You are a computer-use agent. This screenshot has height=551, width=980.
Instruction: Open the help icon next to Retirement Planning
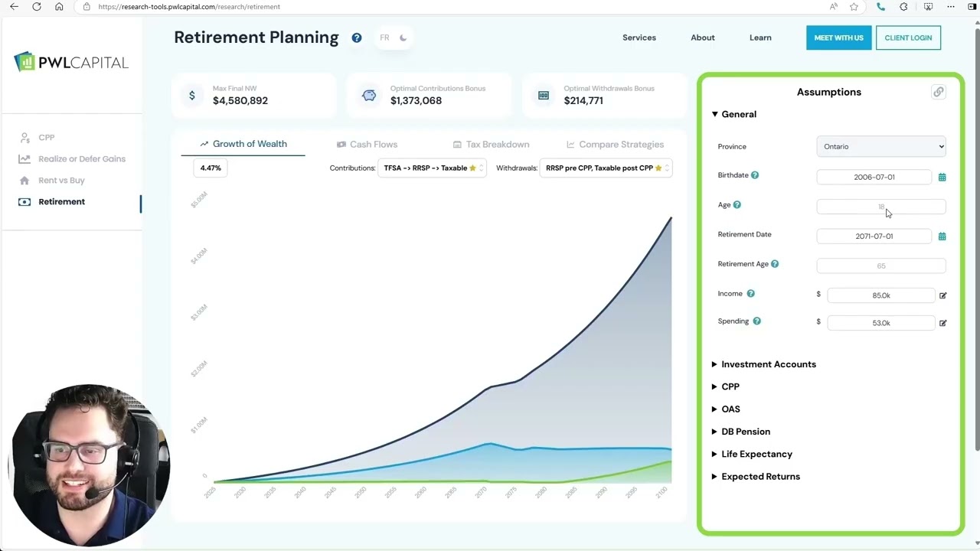pyautogui.click(x=357, y=37)
